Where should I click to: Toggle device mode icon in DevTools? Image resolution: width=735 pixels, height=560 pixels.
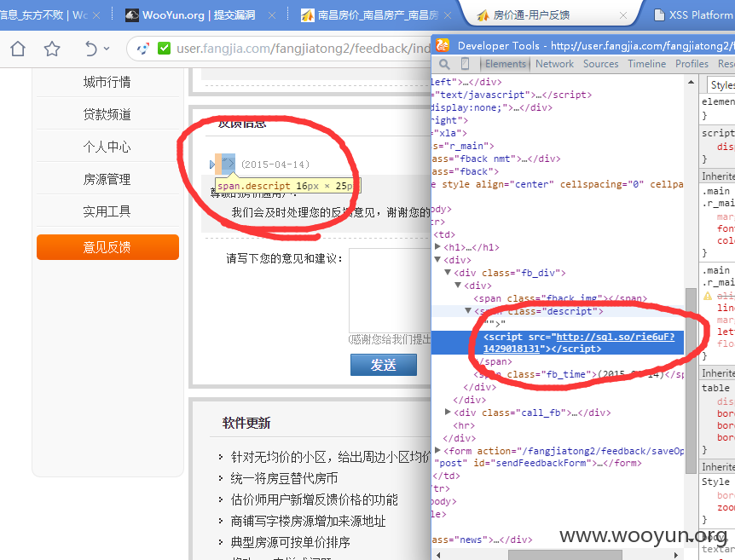tap(465, 64)
